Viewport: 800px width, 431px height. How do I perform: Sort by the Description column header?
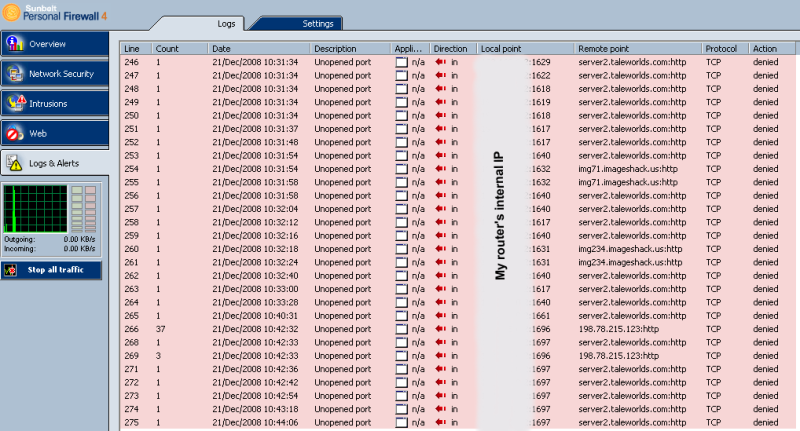pyautogui.click(x=351, y=48)
